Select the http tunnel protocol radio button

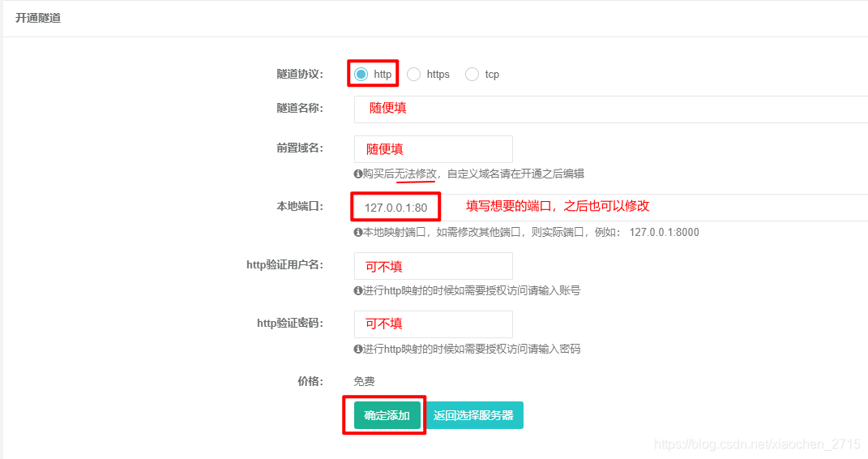pyautogui.click(x=361, y=74)
